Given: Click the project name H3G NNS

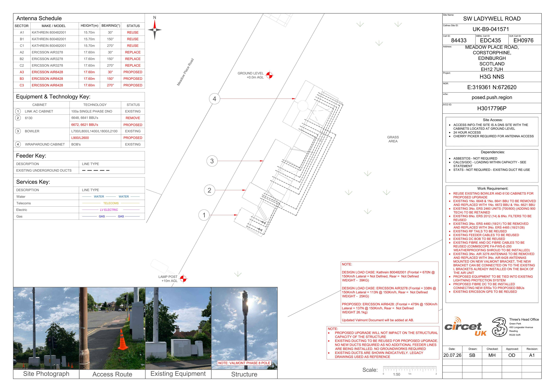Looking at the screenshot, I should pyautogui.click(x=492, y=77).
